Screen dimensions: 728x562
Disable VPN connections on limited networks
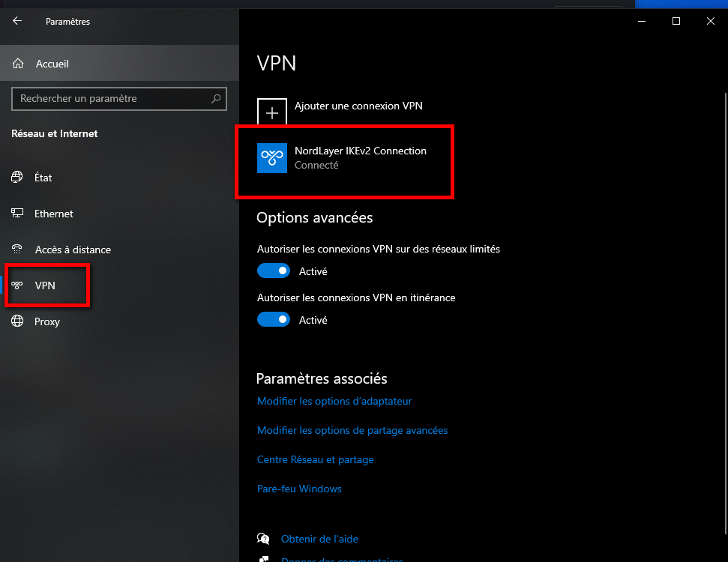coord(274,271)
